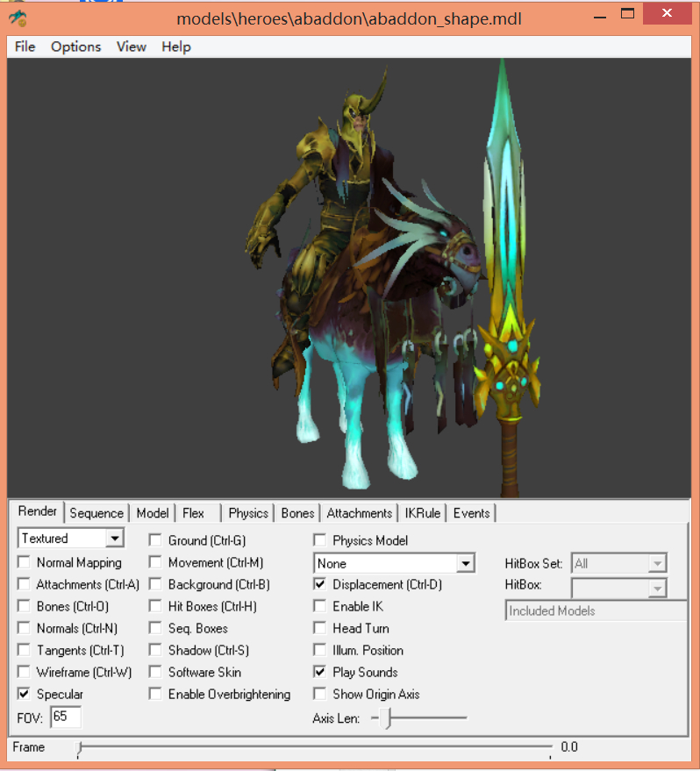This screenshot has height=771, width=700.
Task: Switch to the Physics tab
Action: click(x=248, y=513)
